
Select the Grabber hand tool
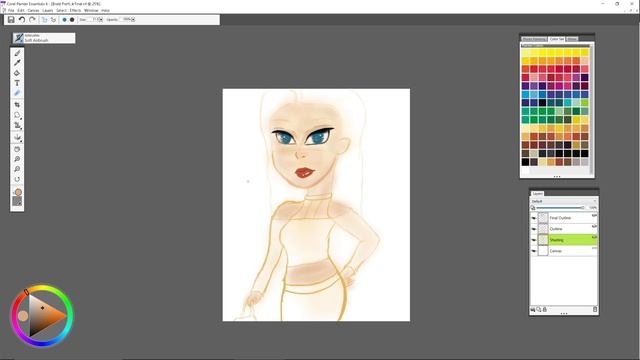tap(17, 149)
